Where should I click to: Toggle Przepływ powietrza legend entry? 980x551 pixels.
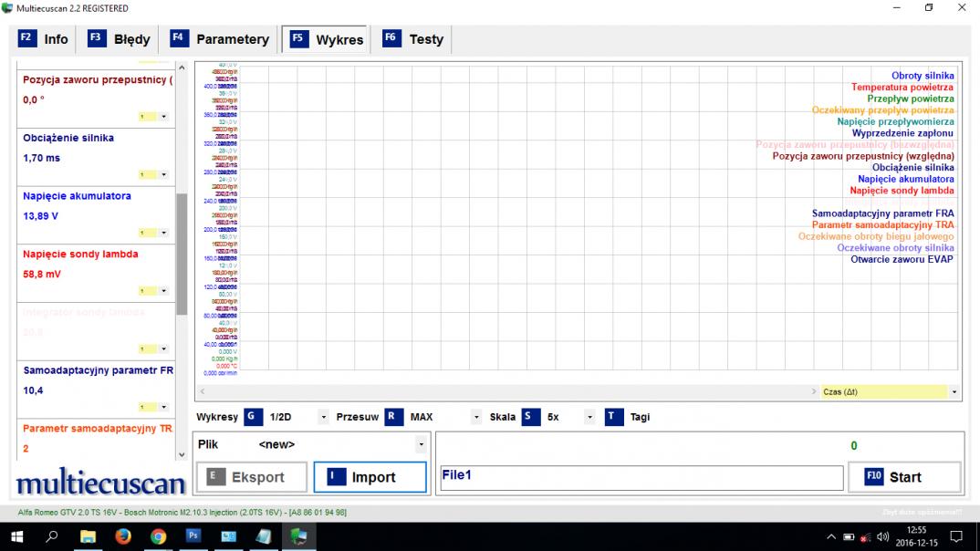(911, 99)
